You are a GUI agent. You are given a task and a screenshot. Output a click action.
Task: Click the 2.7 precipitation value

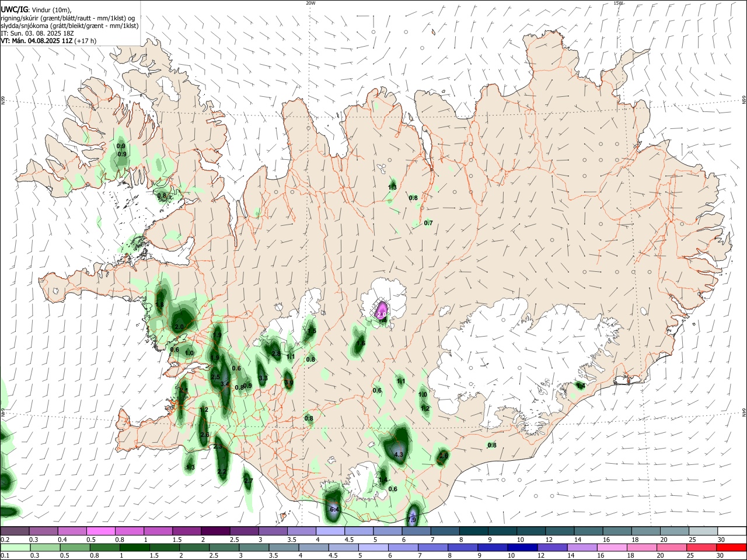pos(248,481)
